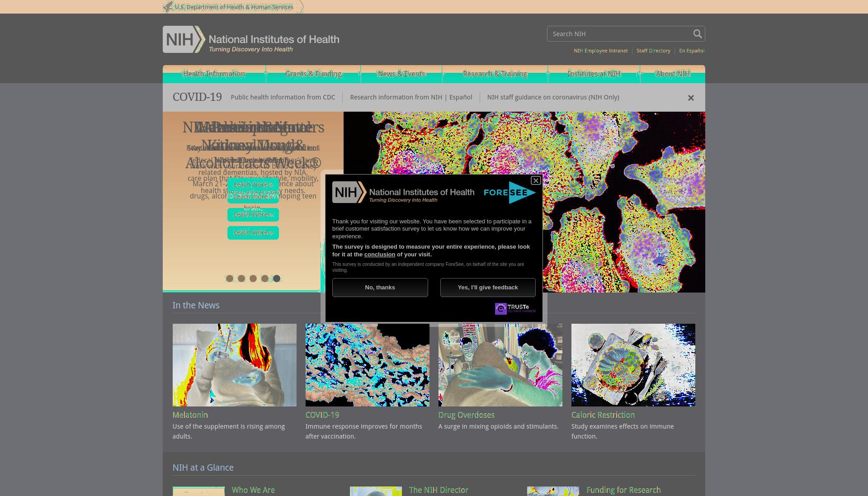
Task: Click the ForeSee logo in popup
Action: tap(509, 193)
